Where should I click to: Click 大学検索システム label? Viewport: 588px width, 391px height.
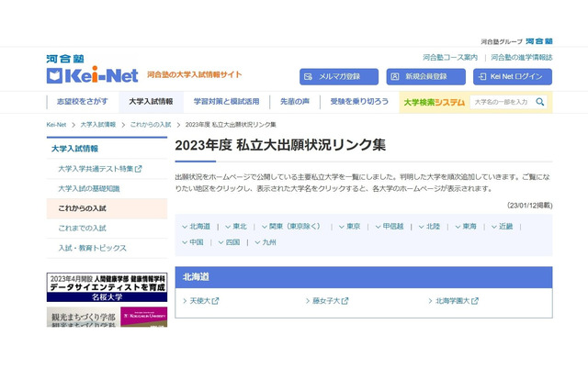point(435,102)
